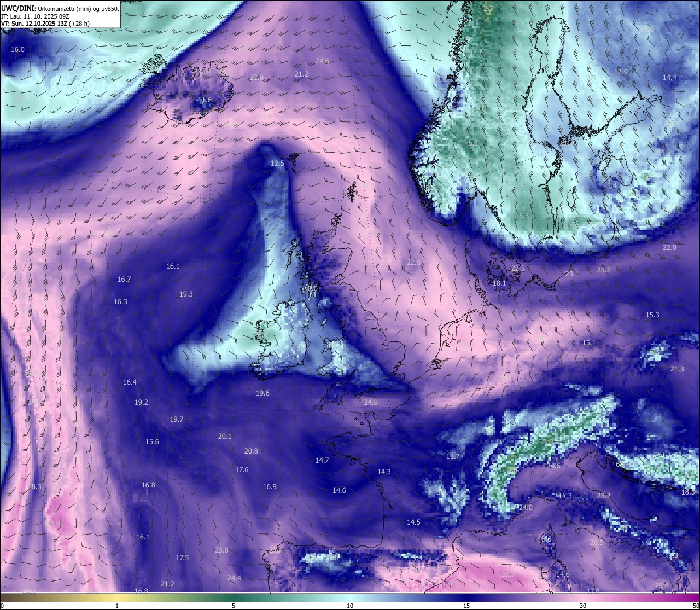700x610 pixels.
Task: Click the 26.5 value over Italy
Action: 597,543
